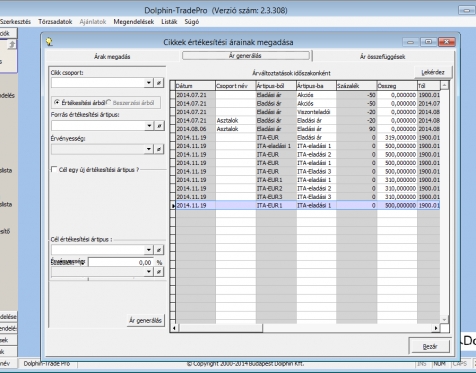476x373 pixels.
Task: Open the Szerkesztés menu
Action: click(x=15, y=22)
